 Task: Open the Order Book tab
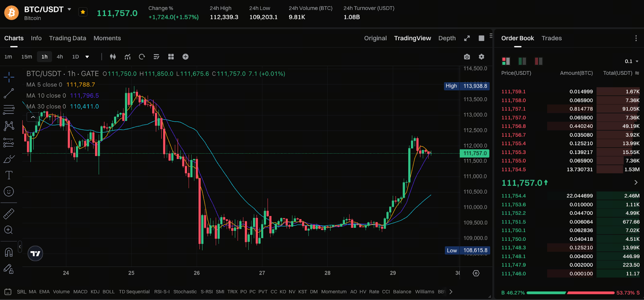(x=518, y=38)
